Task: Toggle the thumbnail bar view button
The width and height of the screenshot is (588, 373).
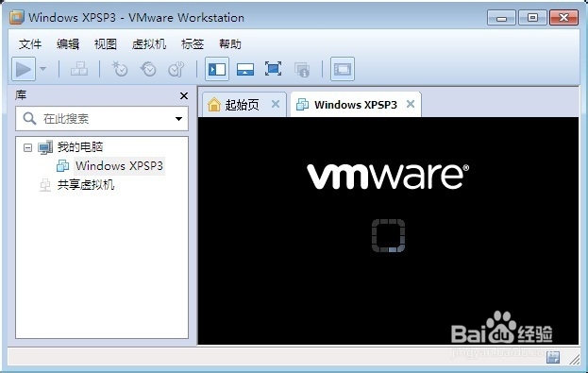Action: pos(245,69)
